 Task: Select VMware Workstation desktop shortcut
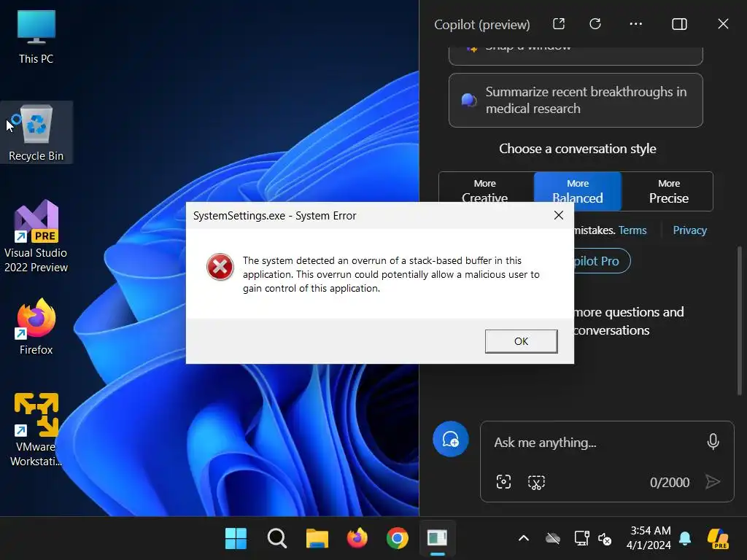(x=36, y=429)
